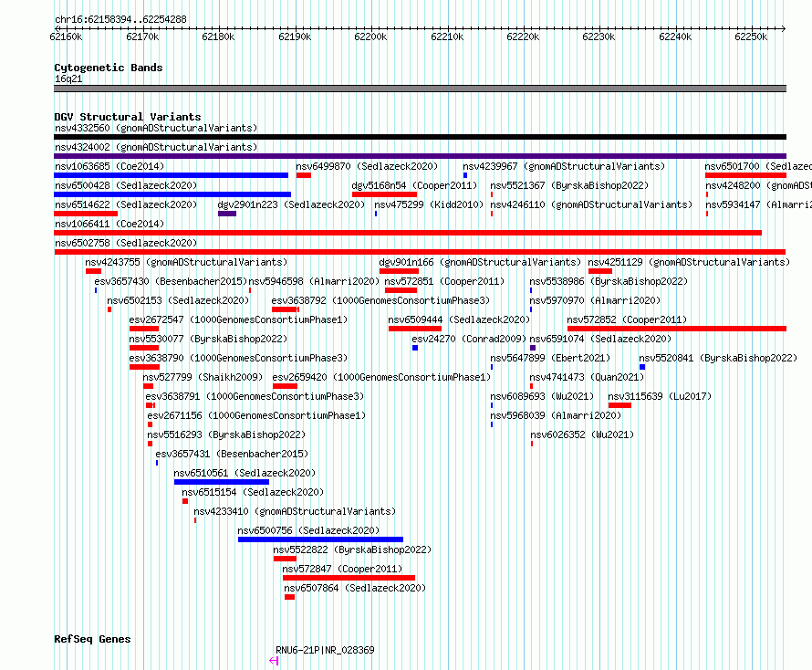Open RNU6-21P|NR_028369 RefSeq gene
Screen dimensions: 812x670
coord(325,650)
